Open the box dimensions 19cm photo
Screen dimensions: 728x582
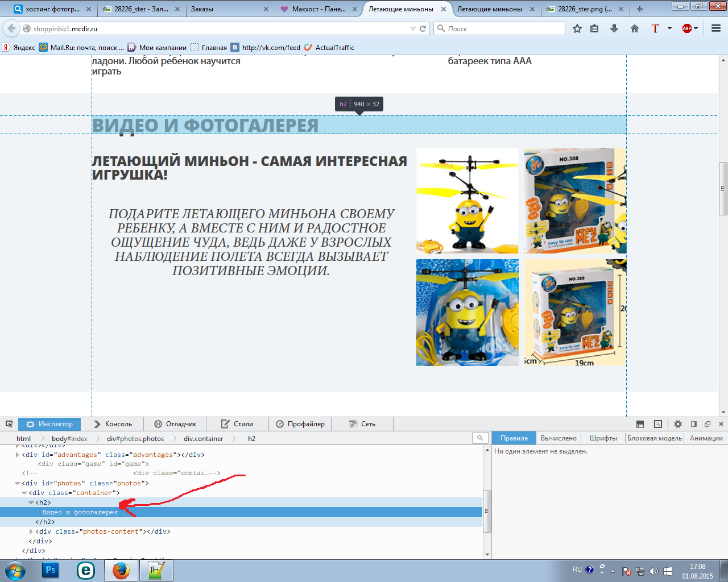pyautogui.click(x=575, y=313)
